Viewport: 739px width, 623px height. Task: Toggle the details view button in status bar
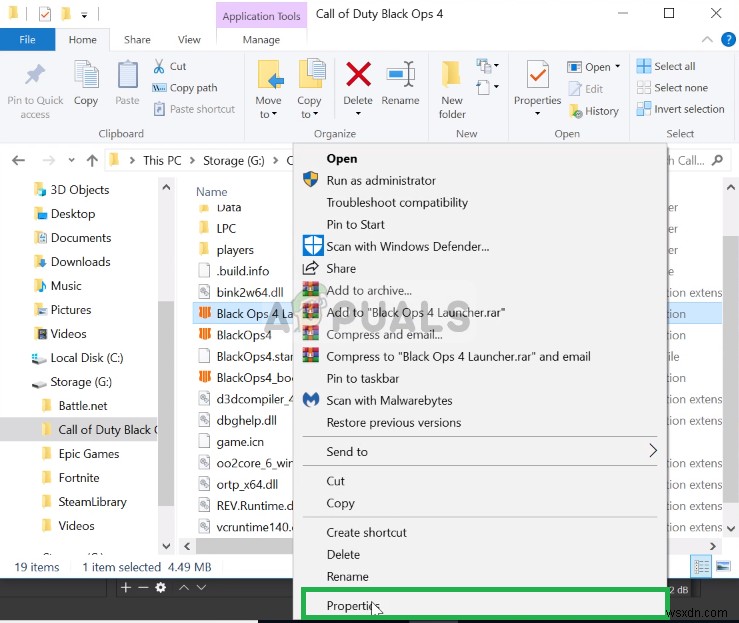point(701,566)
